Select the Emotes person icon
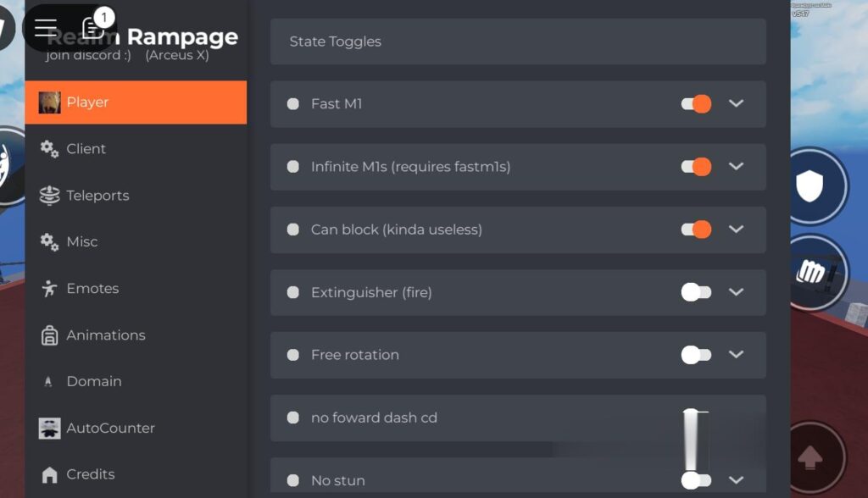This screenshot has width=868, height=498. (x=48, y=288)
